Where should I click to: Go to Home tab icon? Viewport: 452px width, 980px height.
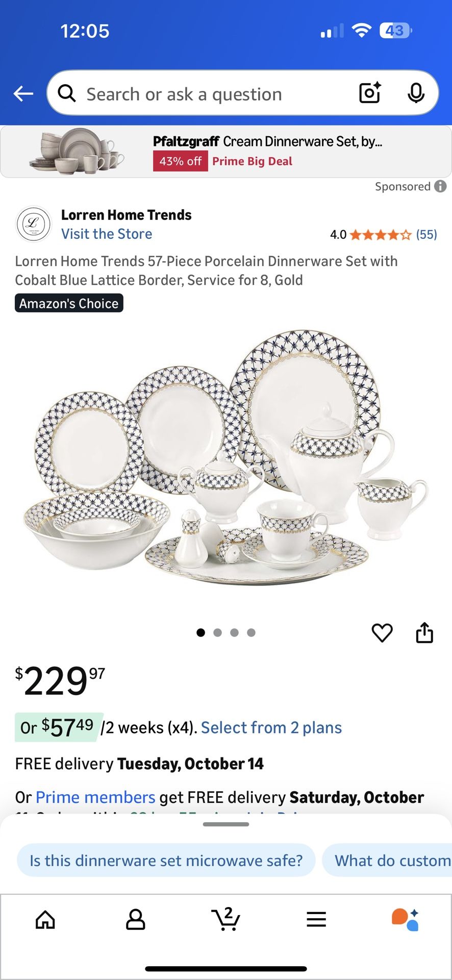(x=45, y=920)
